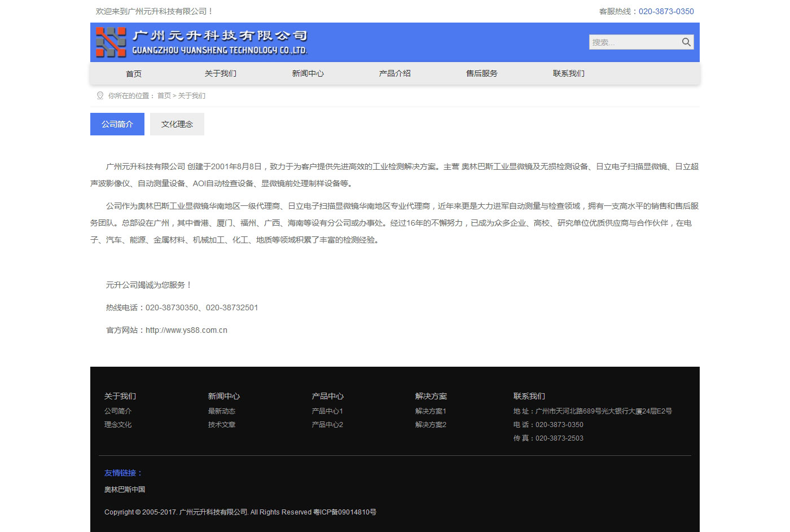Viewport: 790px width, 532px height.
Task: Type in the search input field
Action: point(633,42)
